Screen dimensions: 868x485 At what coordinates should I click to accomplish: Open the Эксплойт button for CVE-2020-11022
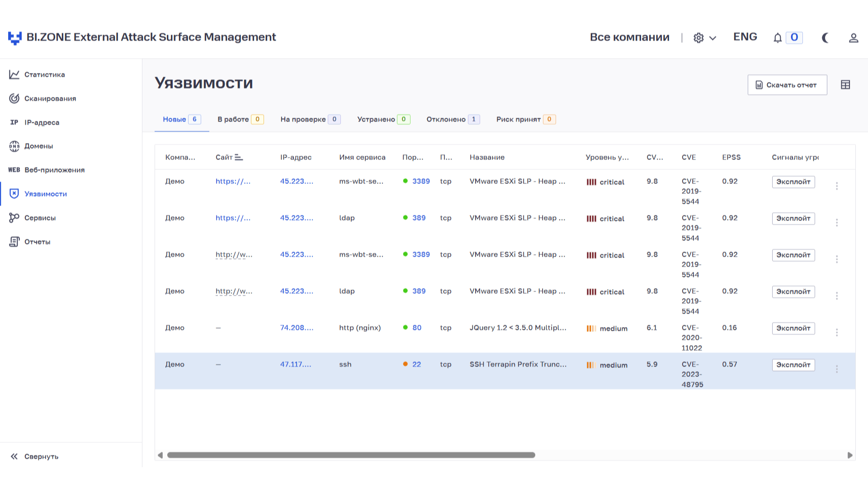pos(793,328)
